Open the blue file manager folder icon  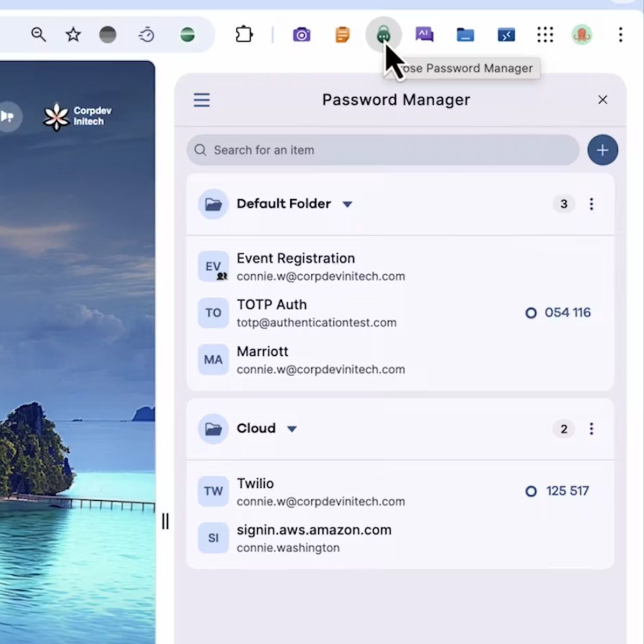click(x=465, y=35)
